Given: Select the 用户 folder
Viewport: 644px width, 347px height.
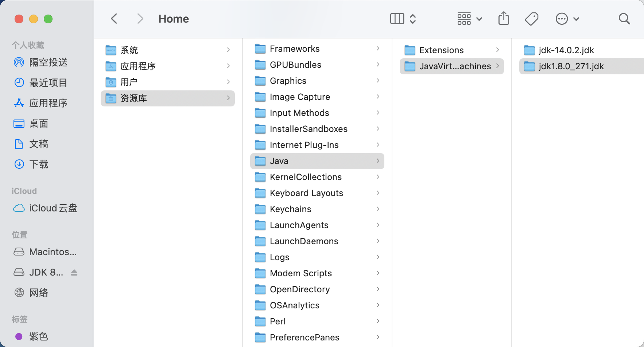Looking at the screenshot, I should click(x=168, y=82).
